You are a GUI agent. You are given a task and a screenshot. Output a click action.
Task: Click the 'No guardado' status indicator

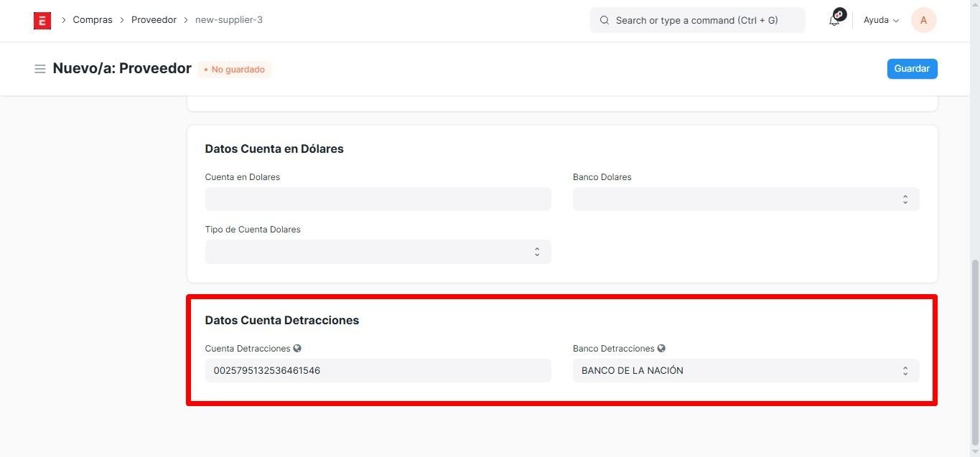(235, 70)
